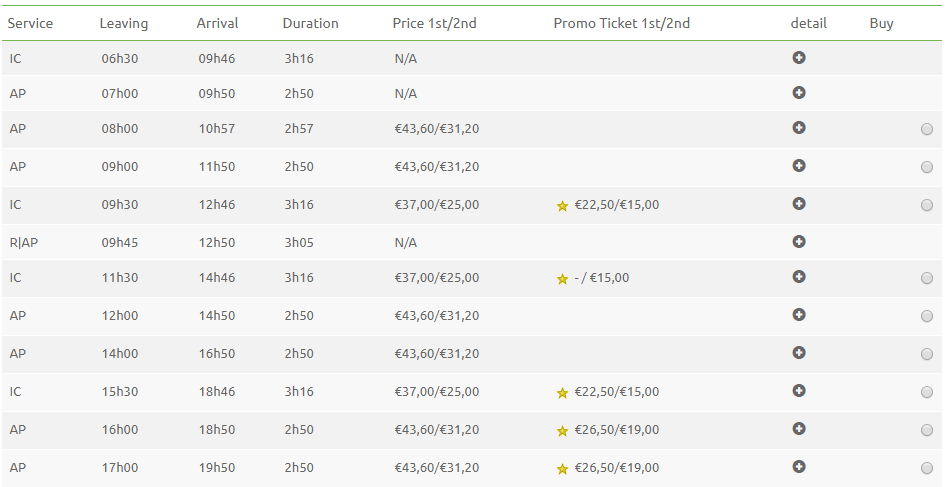Show details of the 15h30 IC train
Viewport: 946px width, 487px height.
click(x=799, y=390)
